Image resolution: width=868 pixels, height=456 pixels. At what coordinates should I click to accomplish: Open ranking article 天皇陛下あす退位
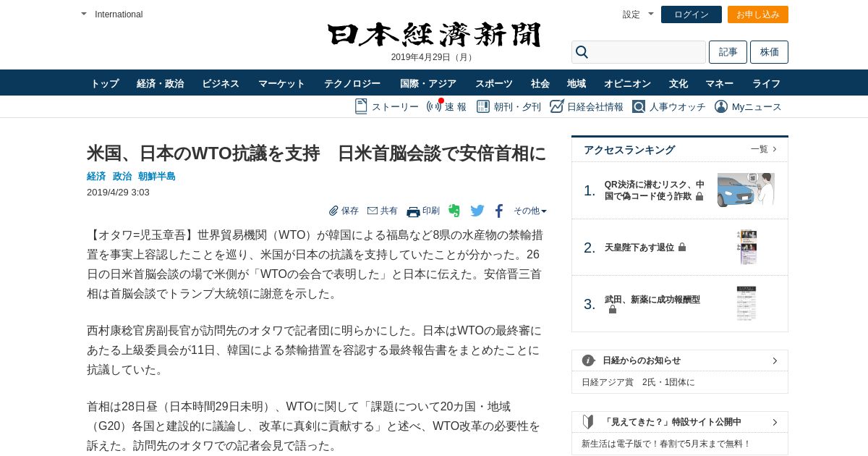tap(639, 248)
